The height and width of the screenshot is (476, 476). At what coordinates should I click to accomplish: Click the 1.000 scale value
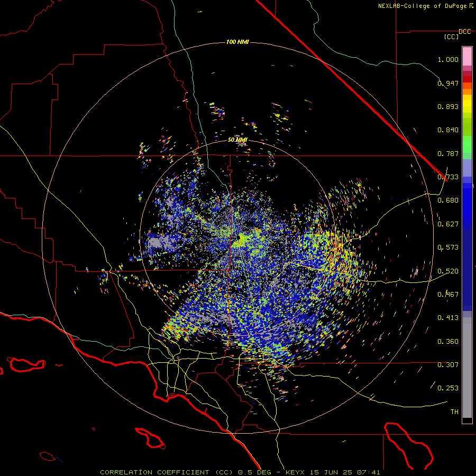(x=448, y=59)
